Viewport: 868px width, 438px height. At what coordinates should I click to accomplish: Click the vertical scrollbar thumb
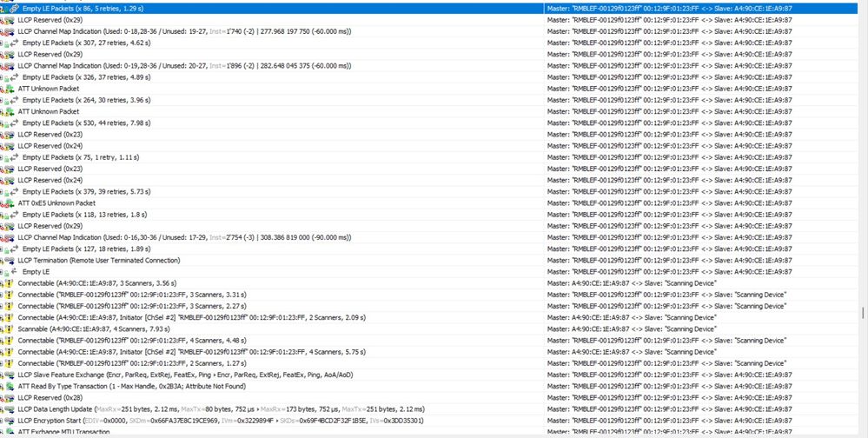point(863,313)
